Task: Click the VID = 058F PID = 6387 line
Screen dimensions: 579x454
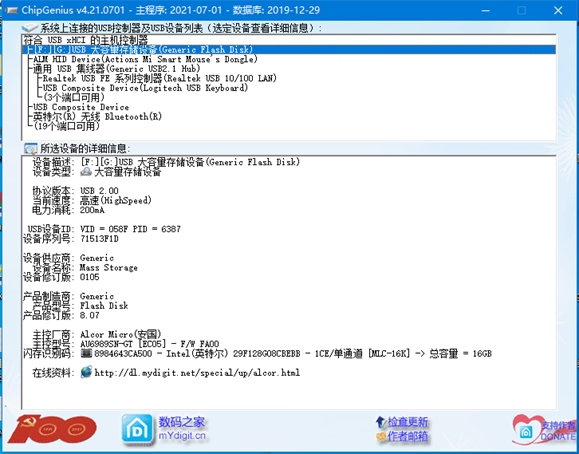Action: (104, 229)
